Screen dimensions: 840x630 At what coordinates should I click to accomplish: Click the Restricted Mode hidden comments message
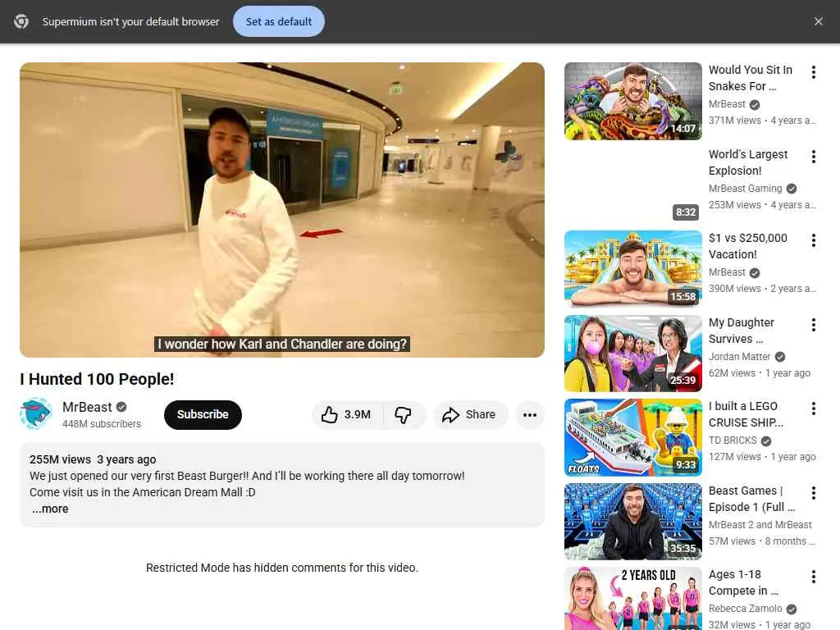pos(282,568)
